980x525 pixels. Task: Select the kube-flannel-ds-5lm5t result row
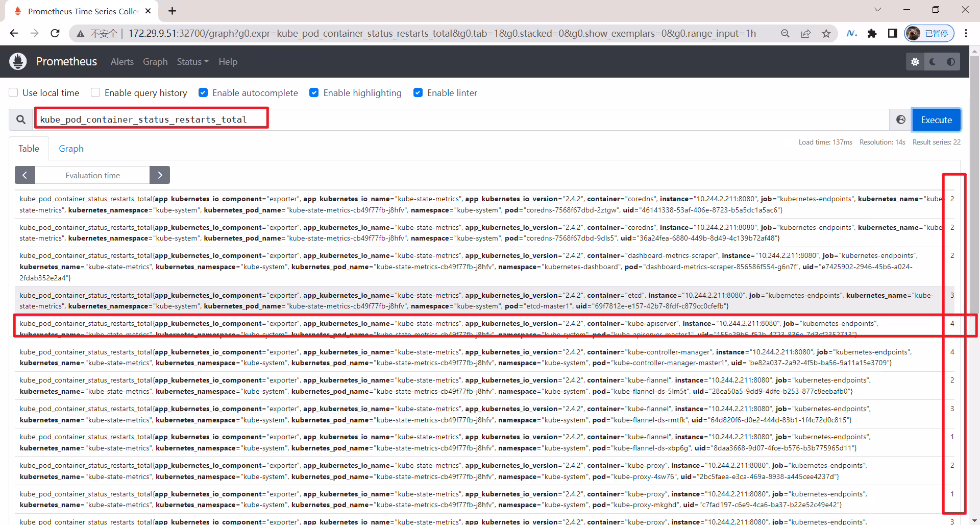[485, 386]
